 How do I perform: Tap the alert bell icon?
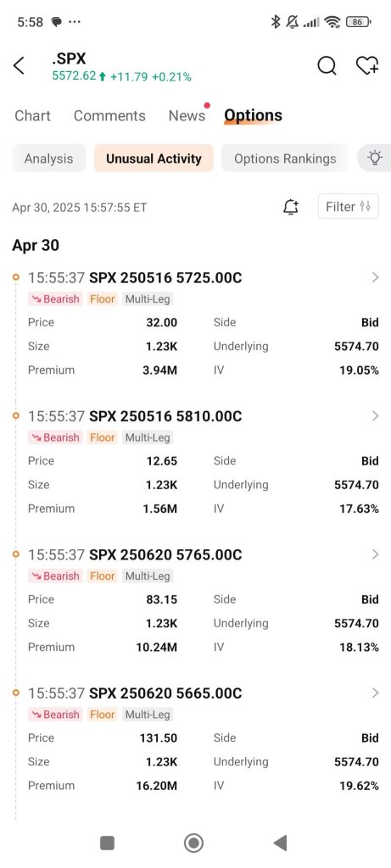[x=291, y=207]
